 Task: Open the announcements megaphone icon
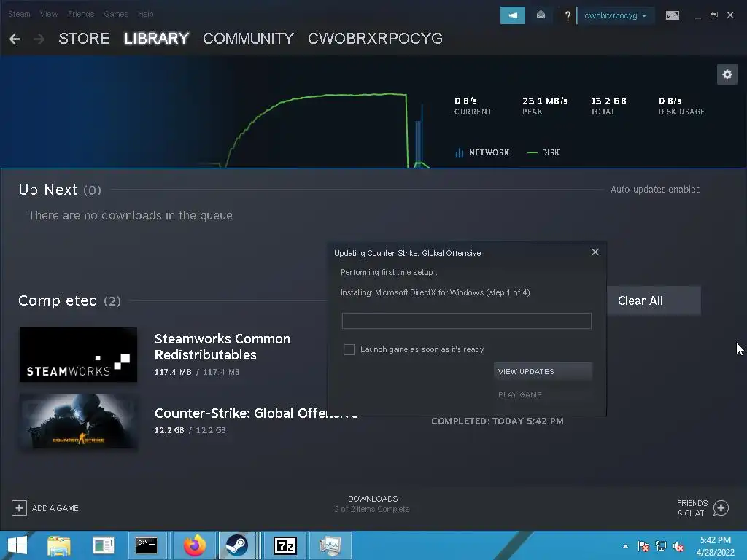tap(513, 15)
